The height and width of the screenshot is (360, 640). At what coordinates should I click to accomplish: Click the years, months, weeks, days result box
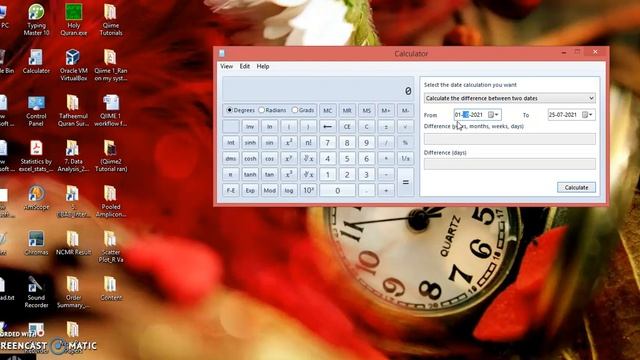pos(509,139)
